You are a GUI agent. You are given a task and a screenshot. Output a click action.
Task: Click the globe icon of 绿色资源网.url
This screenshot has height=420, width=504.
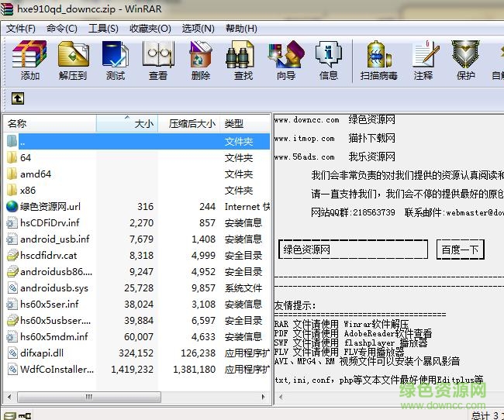(12, 206)
